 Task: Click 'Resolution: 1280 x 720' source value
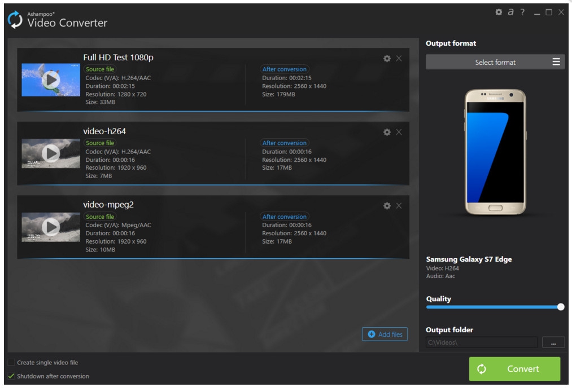pos(116,94)
